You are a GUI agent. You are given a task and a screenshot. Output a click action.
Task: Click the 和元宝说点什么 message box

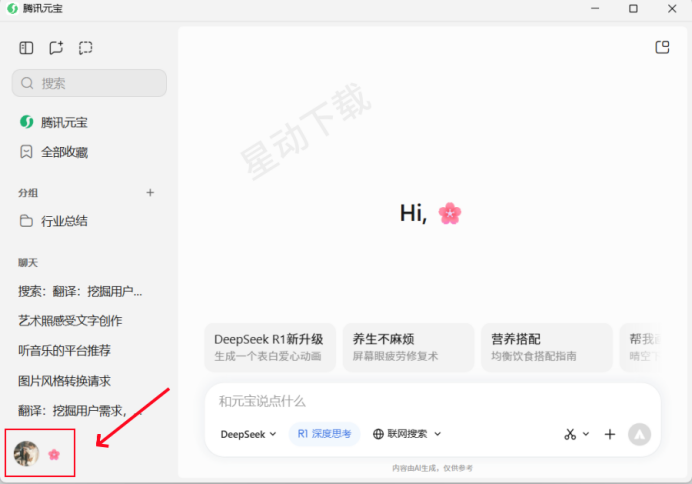click(432, 401)
